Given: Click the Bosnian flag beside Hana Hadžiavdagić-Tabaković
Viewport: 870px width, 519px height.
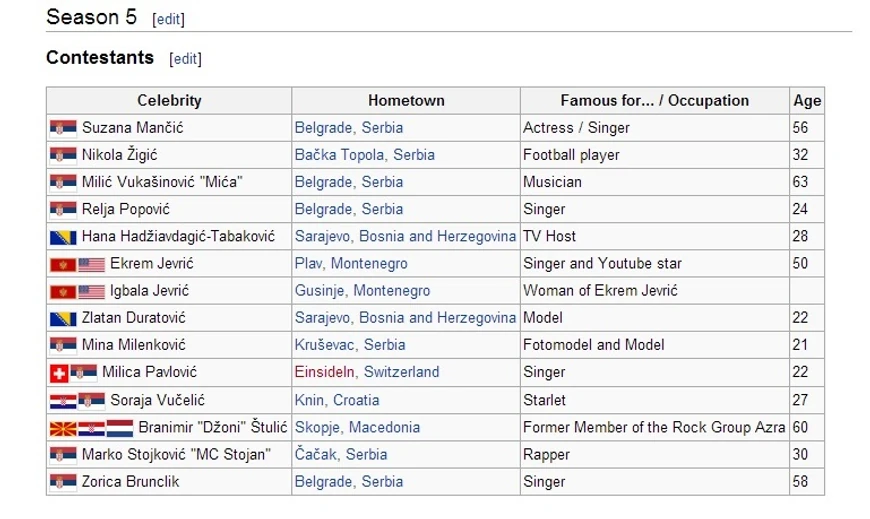Looking at the screenshot, I should point(63,238).
